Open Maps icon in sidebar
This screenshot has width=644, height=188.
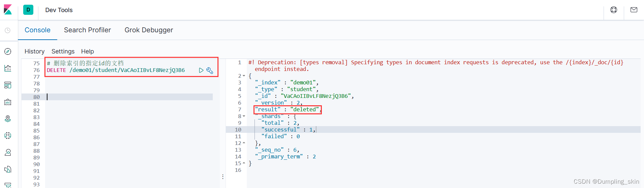(8, 119)
